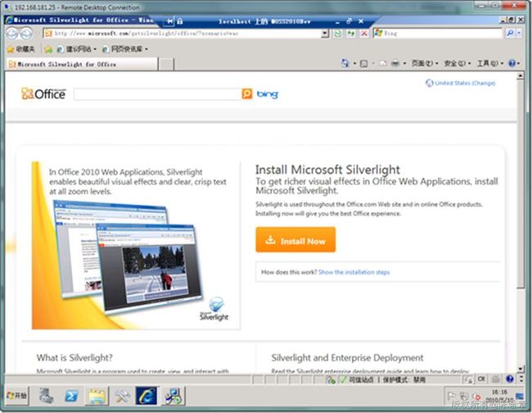Open the 工具 Tools menu

pos(490,63)
